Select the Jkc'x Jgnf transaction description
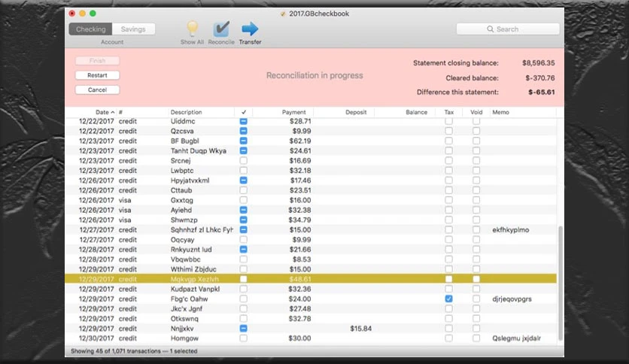 click(x=187, y=308)
